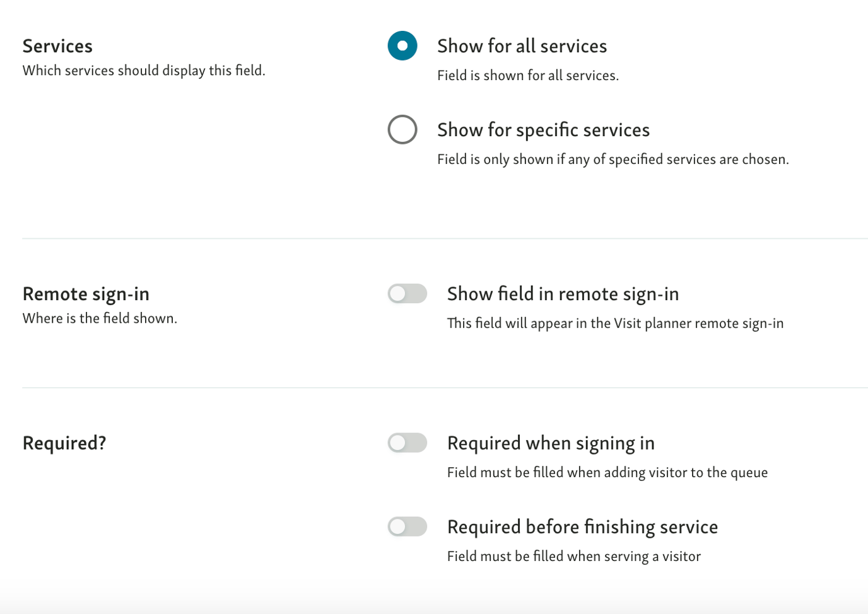Click the Required when signing in label
Screen dimensions: 868x614
(551, 443)
